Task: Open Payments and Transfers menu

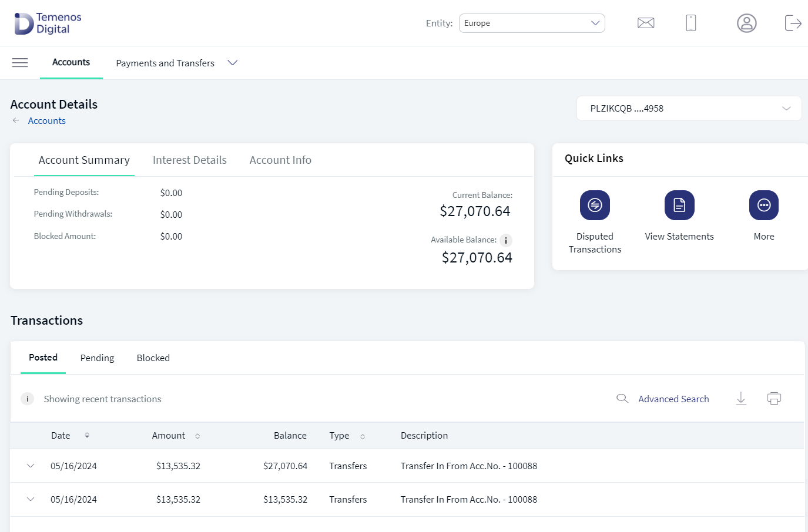Action: (x=165, y=63)
